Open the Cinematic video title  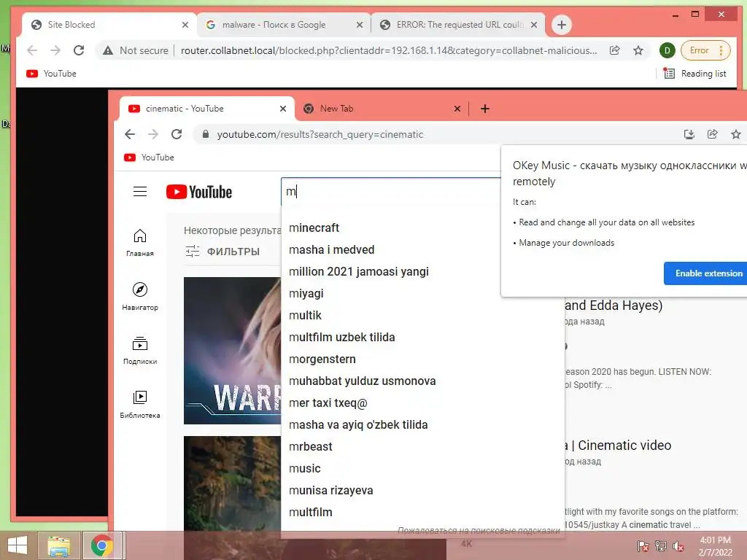618,446
